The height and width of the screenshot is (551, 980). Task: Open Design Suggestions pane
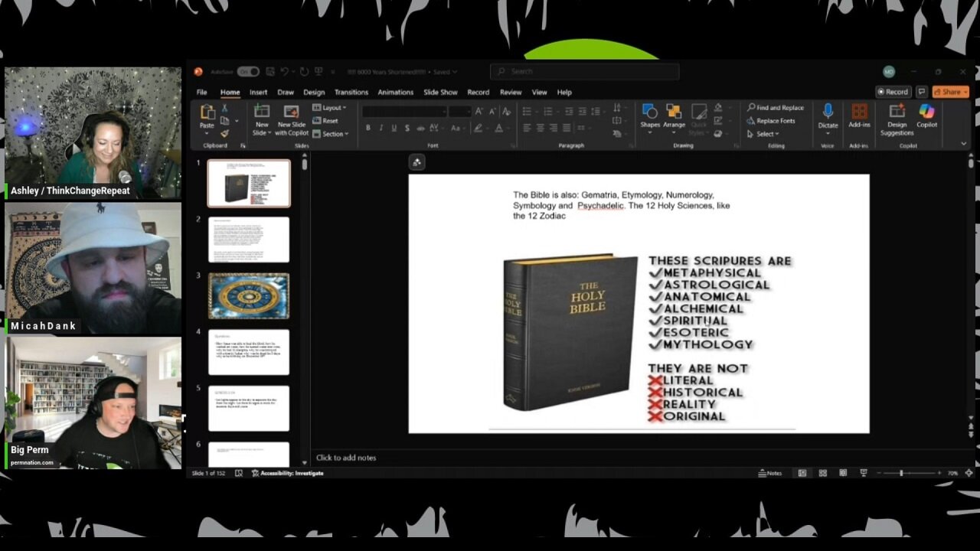[x=897, y=119]
